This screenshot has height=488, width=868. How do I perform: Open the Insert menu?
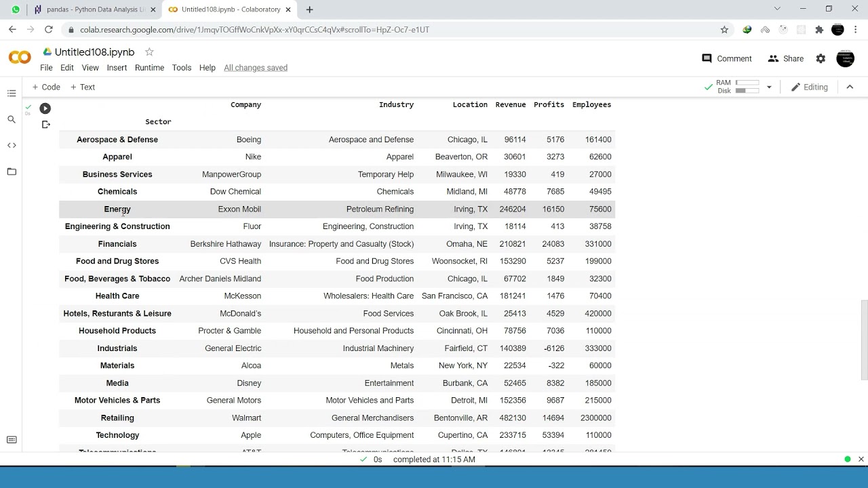[x=117, y=68]
